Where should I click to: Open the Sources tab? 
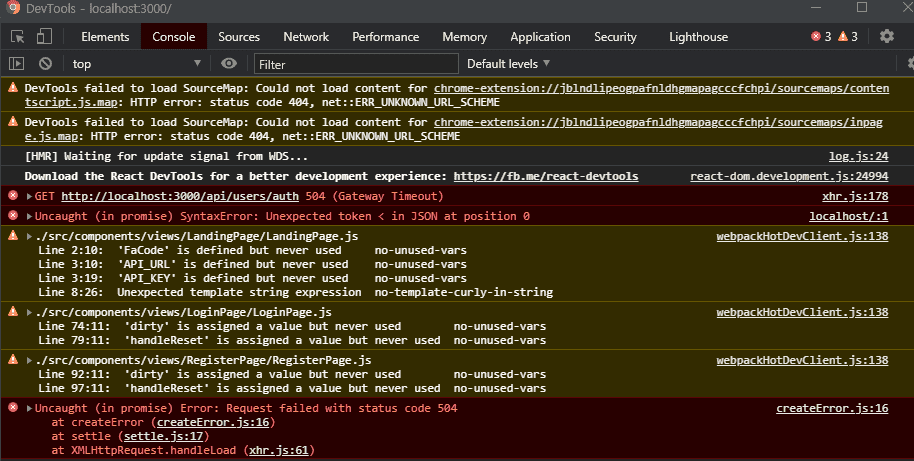pyautogui.click(x=239, y=37)
